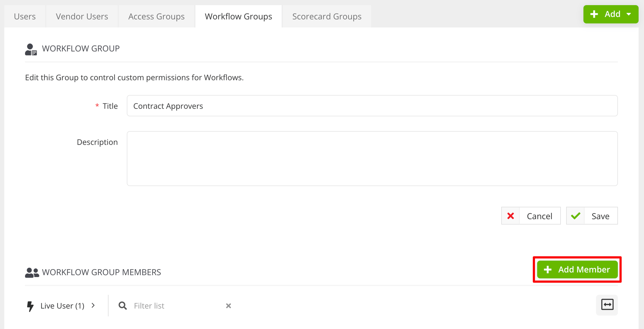The width and height of the screenshot is (644, 329).
Task: Click the workflow group people icon header
Action: (31, 49)
